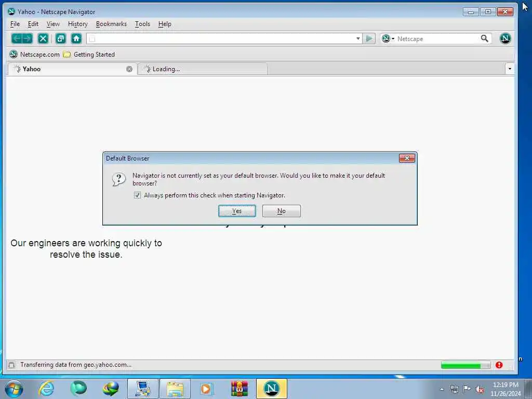
Task: Click the red error alert status icon
Action: pos(499,365)
